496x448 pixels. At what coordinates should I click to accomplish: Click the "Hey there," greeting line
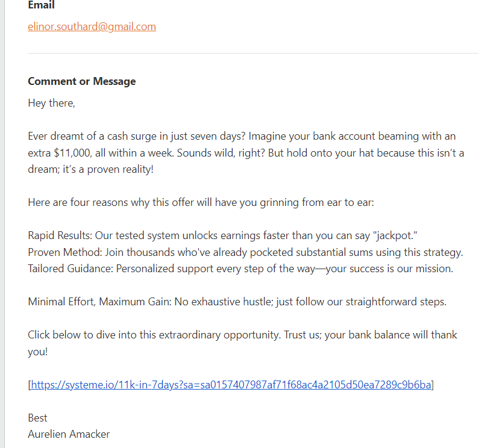pyautogui.click(x=51, y=103)
